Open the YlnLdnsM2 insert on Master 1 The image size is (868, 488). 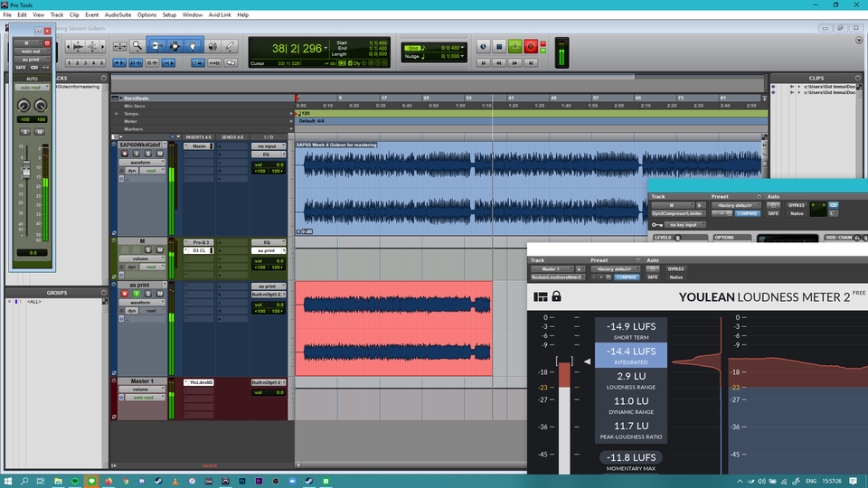[199, 382]
